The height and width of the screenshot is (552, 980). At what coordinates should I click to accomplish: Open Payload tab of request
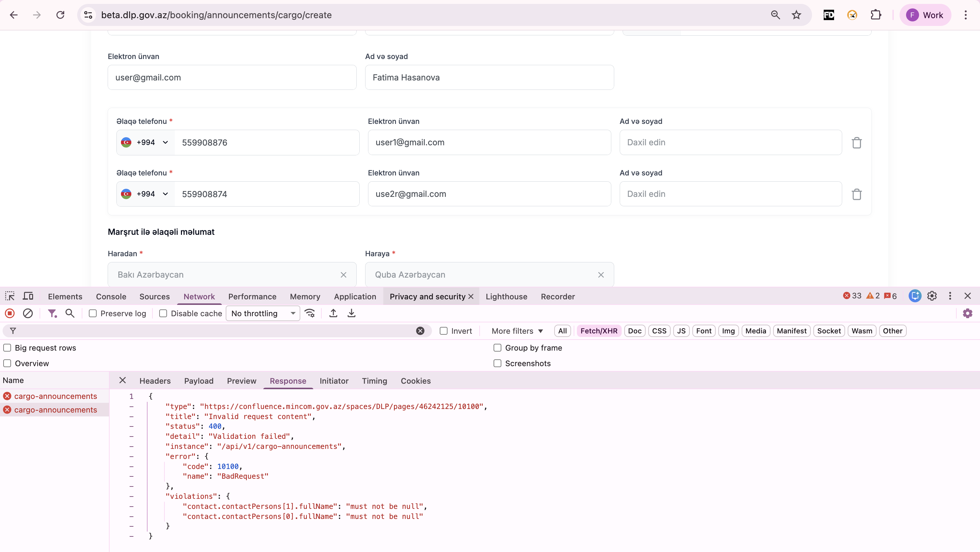pos(198,381)
